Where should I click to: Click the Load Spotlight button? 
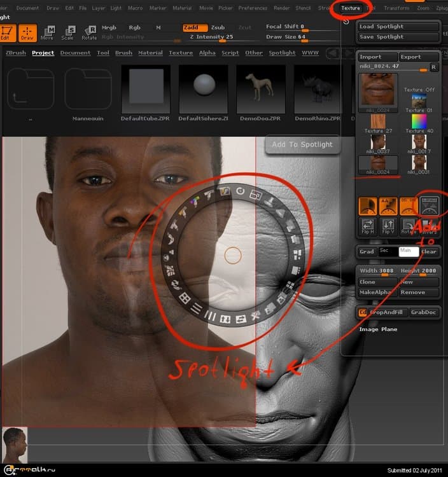click(398, 27)
